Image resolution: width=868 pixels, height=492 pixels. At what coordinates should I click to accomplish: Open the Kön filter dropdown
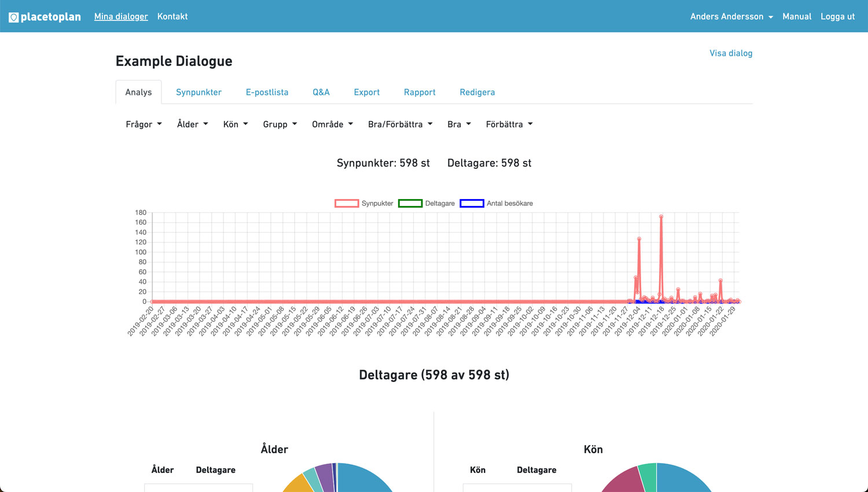[x=236, y=124]
